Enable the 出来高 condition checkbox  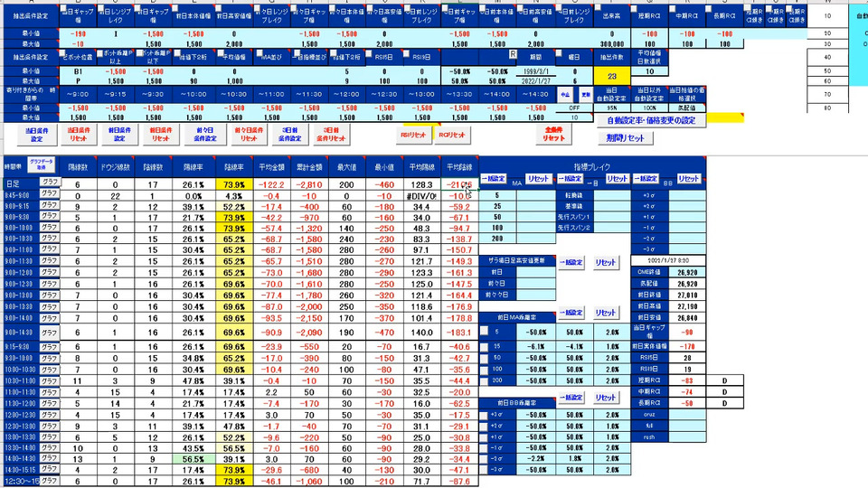599,9
